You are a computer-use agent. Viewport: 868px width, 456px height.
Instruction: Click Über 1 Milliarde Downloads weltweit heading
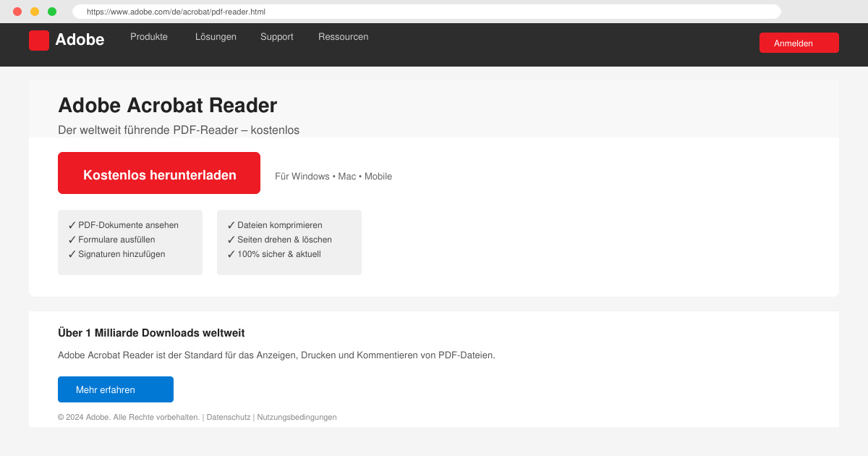click(151, 333)
